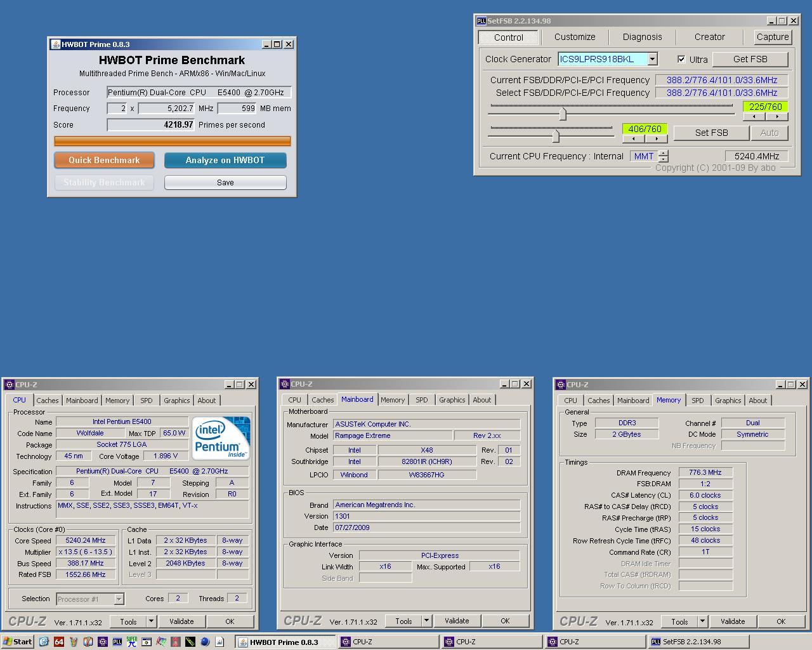812x650 pixels.
Task: Click the green stick quick launch icon
Action: pyautogui.click(x=190, y=642)
